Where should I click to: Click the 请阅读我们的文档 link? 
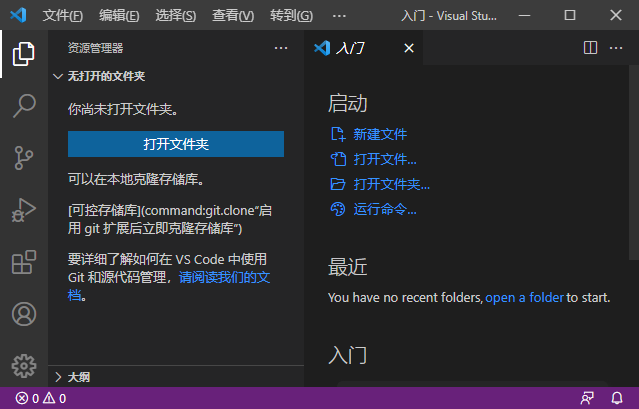tap(224, 277)
